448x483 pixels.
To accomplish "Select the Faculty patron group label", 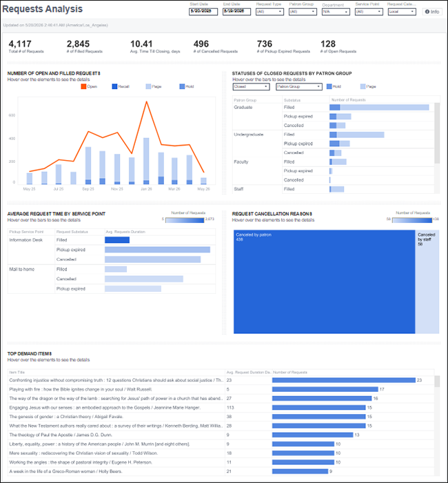I will coord(241,161).
